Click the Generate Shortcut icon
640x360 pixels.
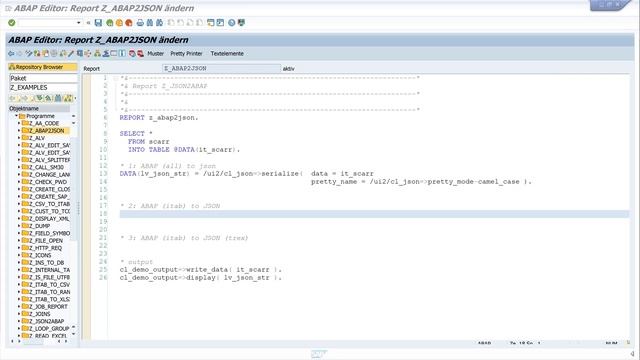point(220,23)
